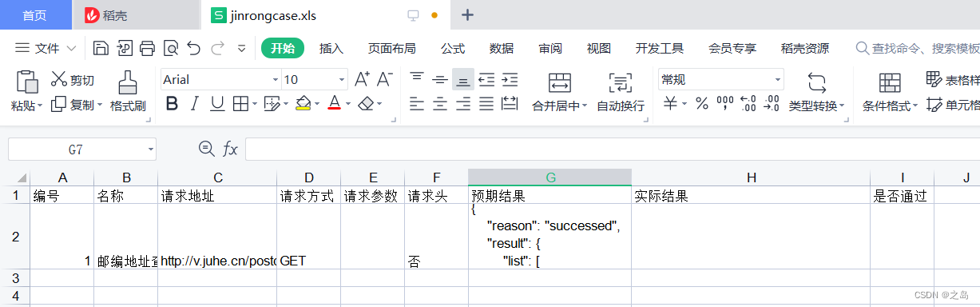
Task: Click the cell borders icon
Action: point(240,104)
